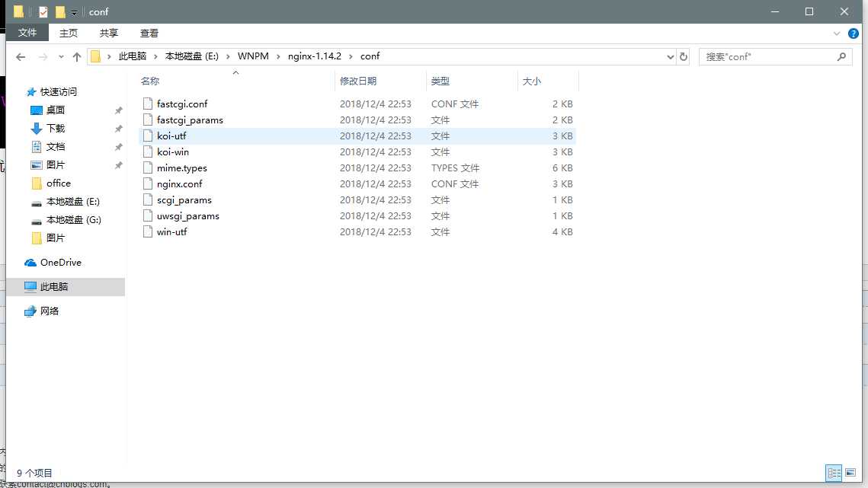Navigate to WNPM breadcrumb
The width and height of the screenshot is (868, 488).
[x=253, y=56]
